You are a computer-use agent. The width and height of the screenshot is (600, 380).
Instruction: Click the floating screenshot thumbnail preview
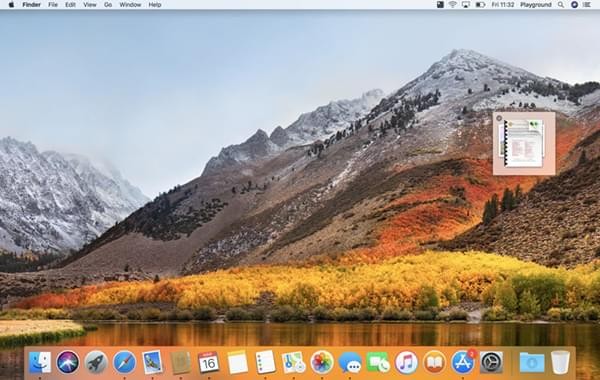[524, 144]
